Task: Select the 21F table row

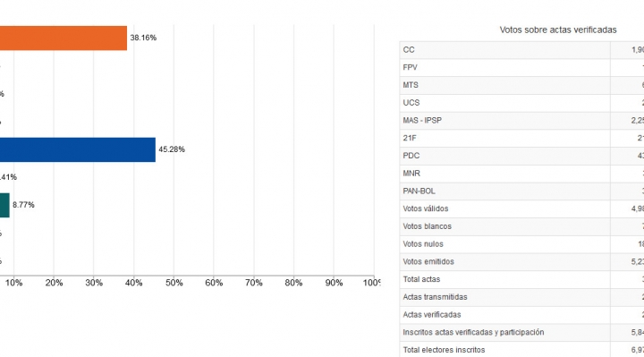Action: (521, 139)
